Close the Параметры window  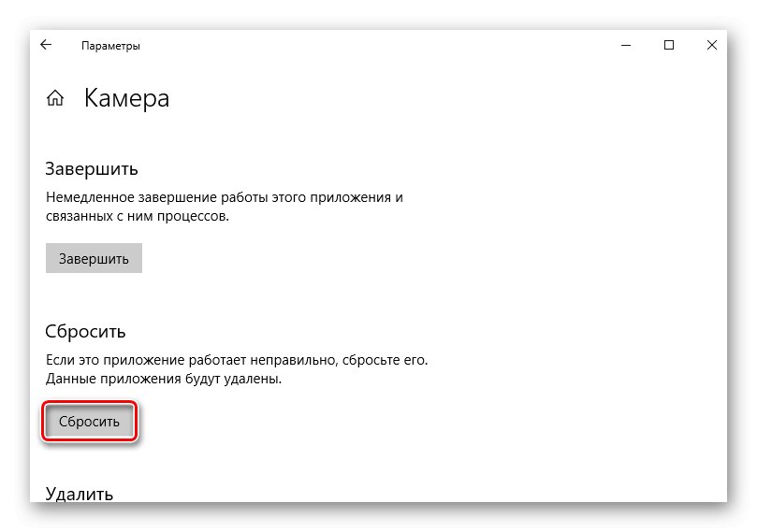[712, 45]
